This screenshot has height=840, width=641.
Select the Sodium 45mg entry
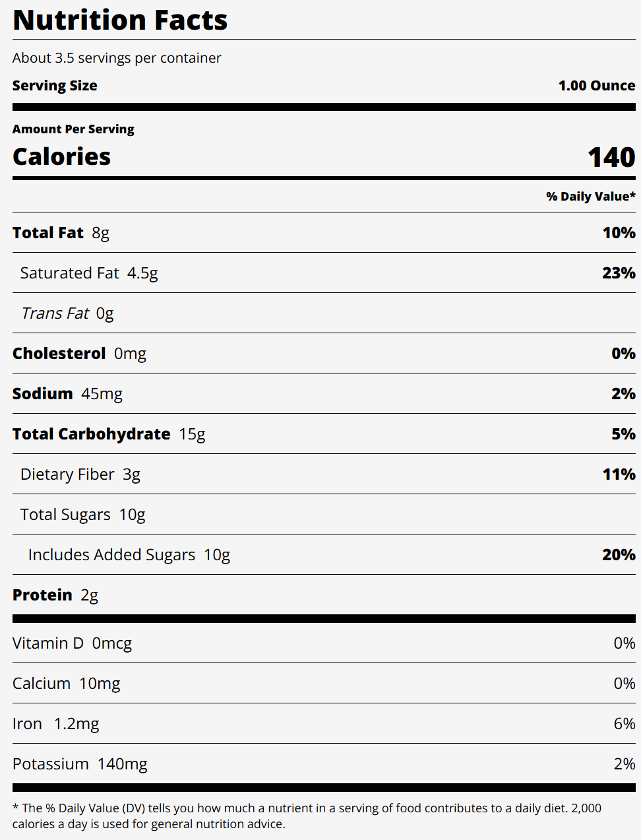point(67,394)
